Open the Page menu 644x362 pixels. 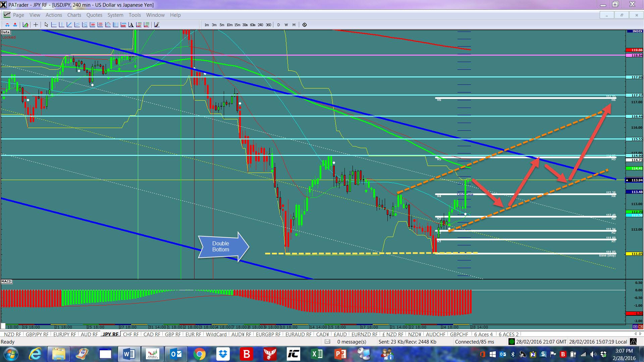tap(18, 15)
